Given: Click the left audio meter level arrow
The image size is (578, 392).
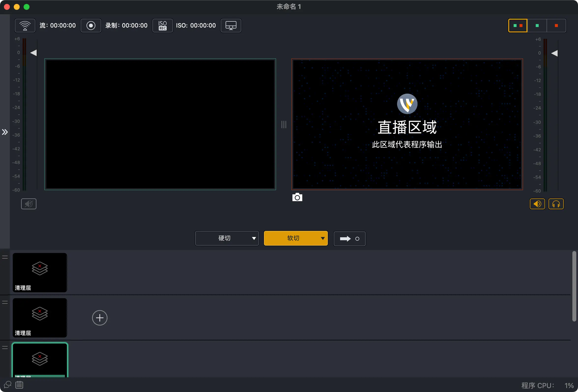Looking at the screenshot, I should pyautogui.click(x=33, y=53).
